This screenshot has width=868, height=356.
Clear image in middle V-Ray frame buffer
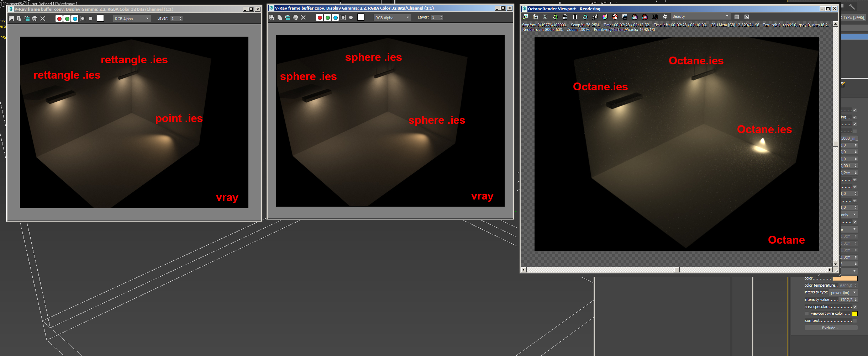[x=303, y=17]
